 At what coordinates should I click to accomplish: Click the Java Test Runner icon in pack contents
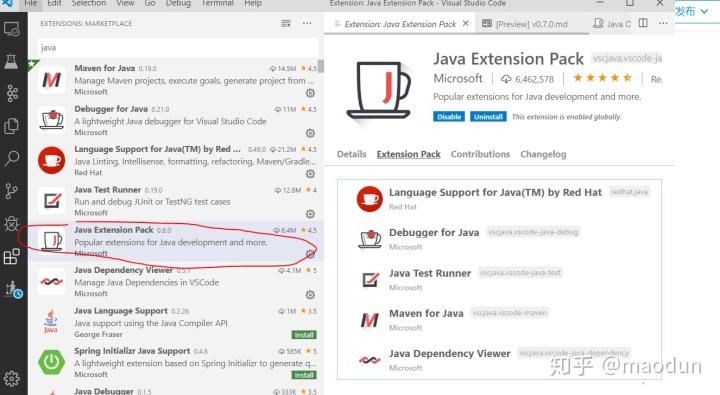coord(370,279)
